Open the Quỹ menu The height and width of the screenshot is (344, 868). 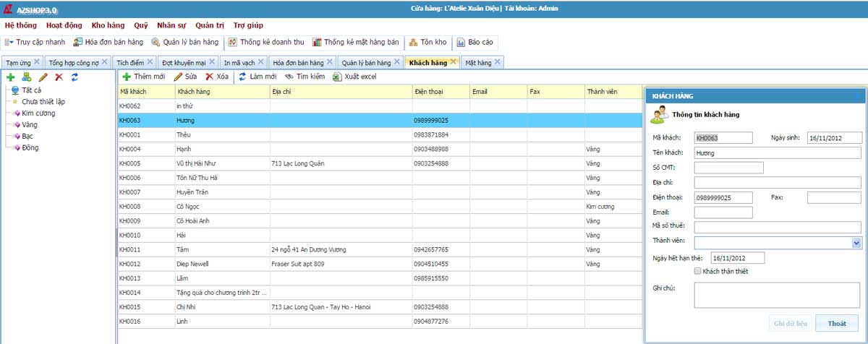tap(141, 25)
